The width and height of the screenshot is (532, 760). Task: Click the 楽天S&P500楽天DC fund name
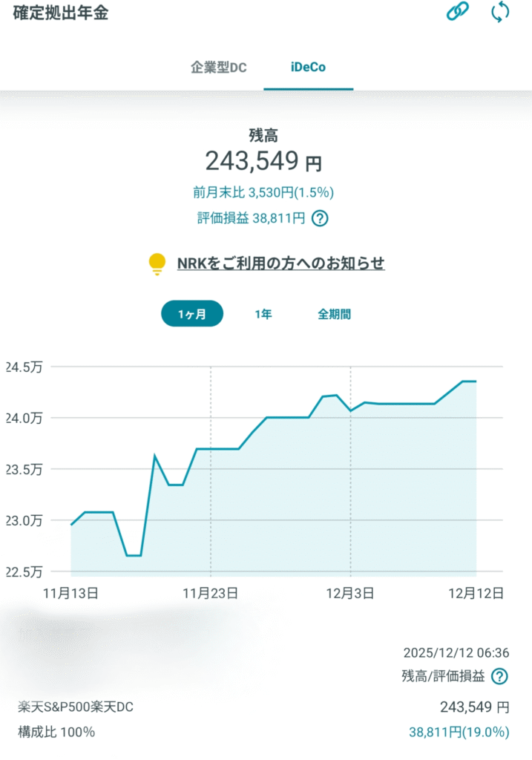click(76, 707)
